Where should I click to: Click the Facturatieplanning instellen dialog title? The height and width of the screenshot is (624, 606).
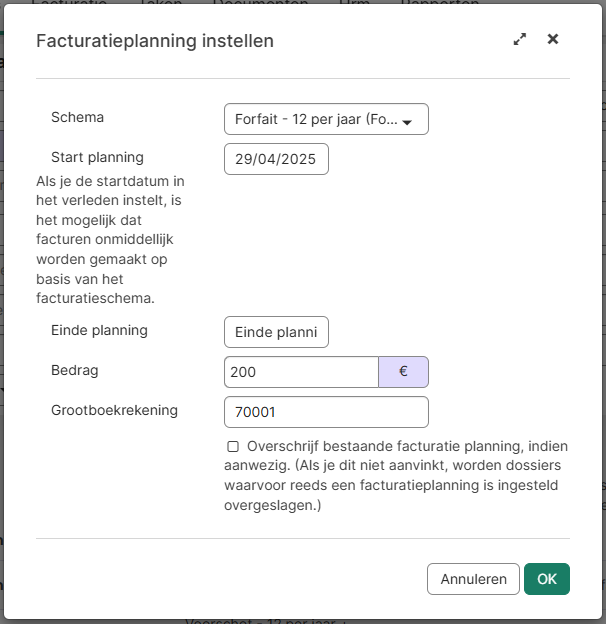pos(155,41)
